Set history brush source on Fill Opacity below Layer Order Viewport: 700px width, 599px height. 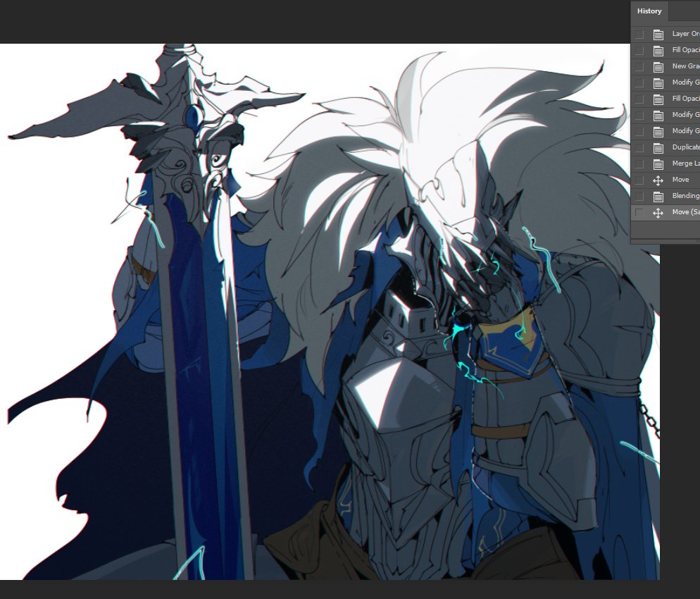pos(639,51)
